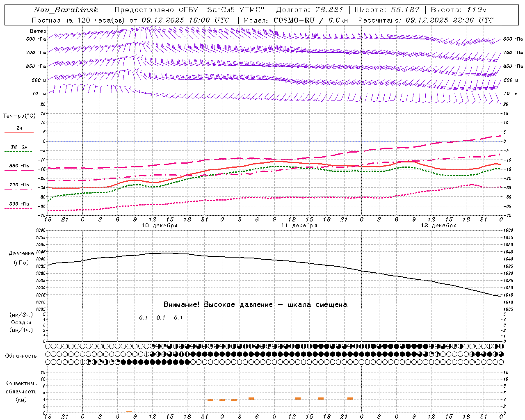This screenshot has width=525, height=420.
Task: Click the '10 декабря' date label
Action: pyautogui.click(x=160, y=226)
